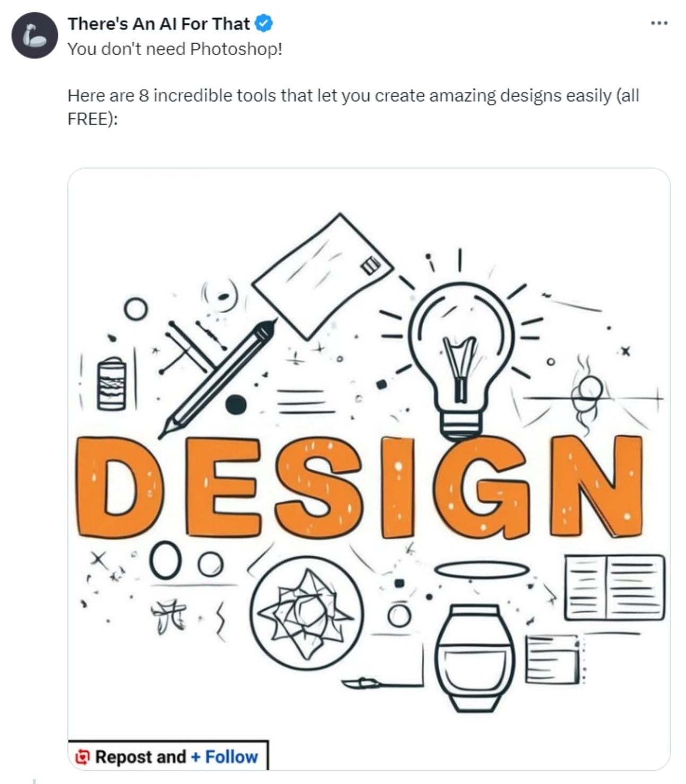The width and height of the screenshot is (686, 784).
Task: Open the DESIGN illustration image
Action: point(369,469)
